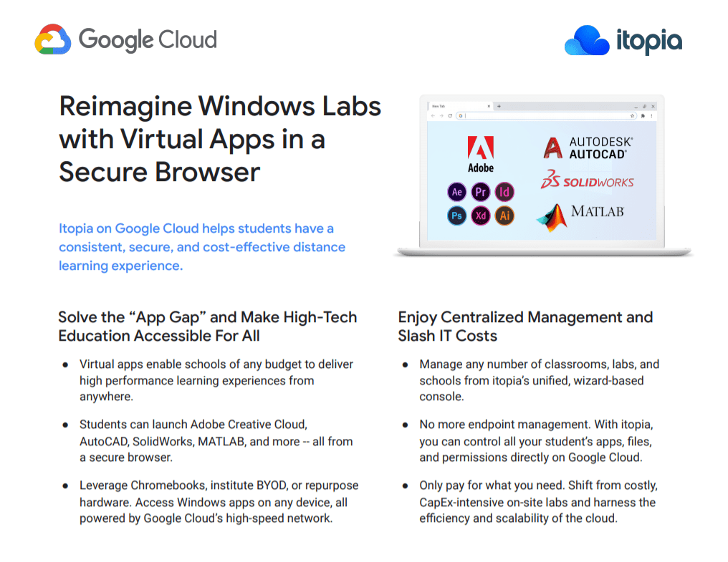The image size is (728, 562).
Task: Select the Adobe XD (Xd) icon
Action: pyautogui.click(x=481, y=215)
